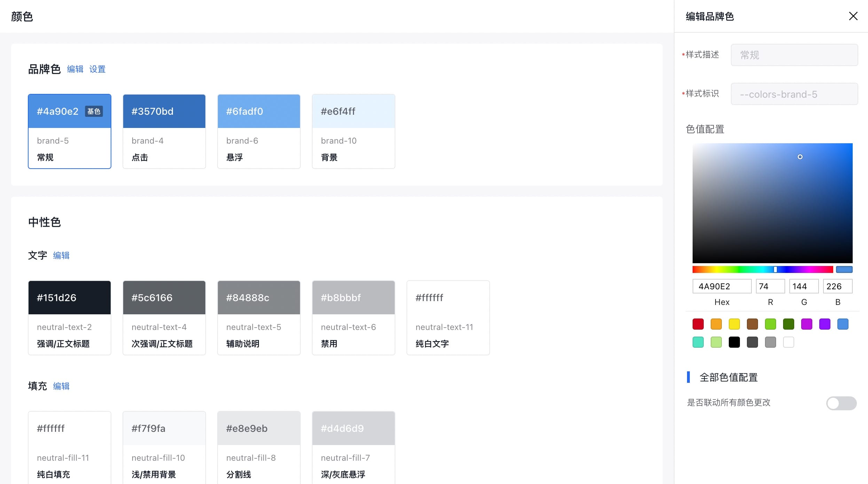Image resolution: width=868 pixels, height=484 pixels.
Task: Close the 编辑品牌色 panel
Action: point(853,16)
